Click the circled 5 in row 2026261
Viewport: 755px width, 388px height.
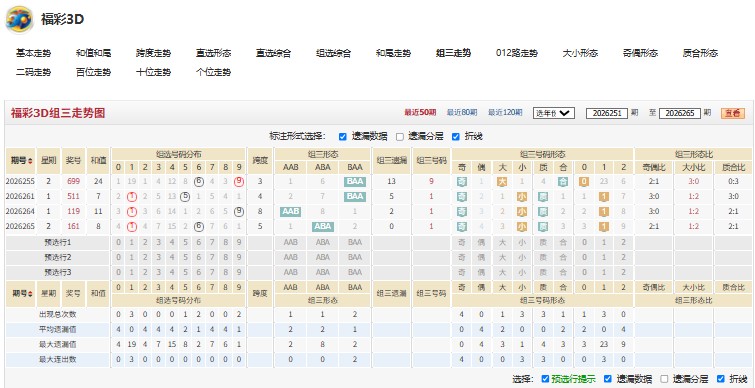(x=185, y=196)
